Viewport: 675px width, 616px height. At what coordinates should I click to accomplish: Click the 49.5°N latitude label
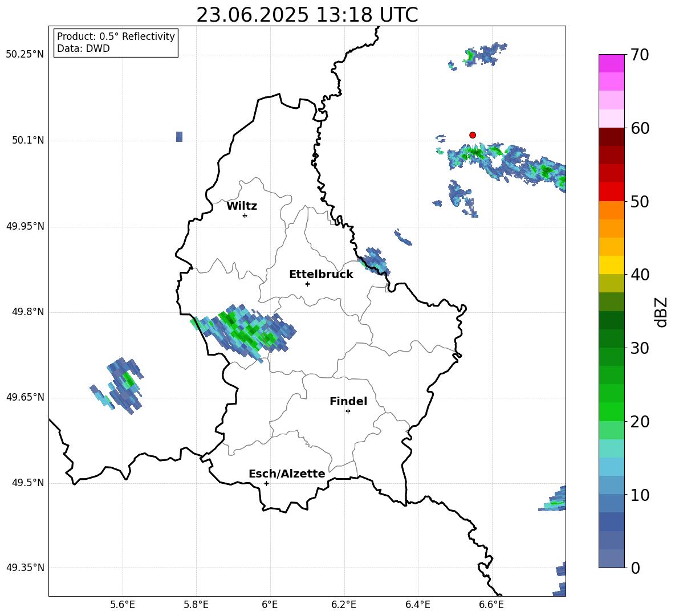[x=28, y=483]
